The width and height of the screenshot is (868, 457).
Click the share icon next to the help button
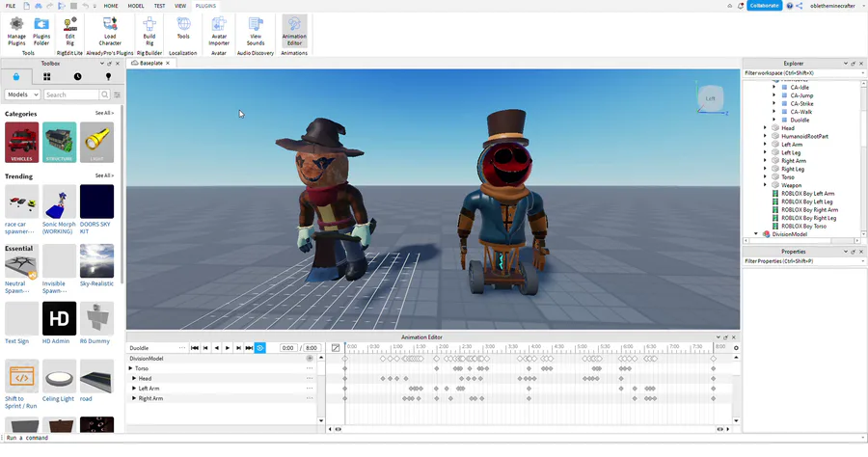(799, 6)
